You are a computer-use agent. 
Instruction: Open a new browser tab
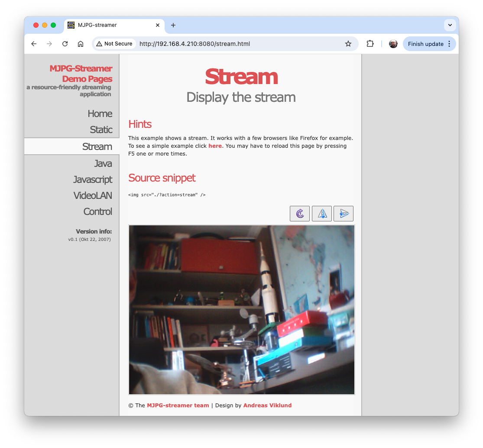[x=173, y=25]
